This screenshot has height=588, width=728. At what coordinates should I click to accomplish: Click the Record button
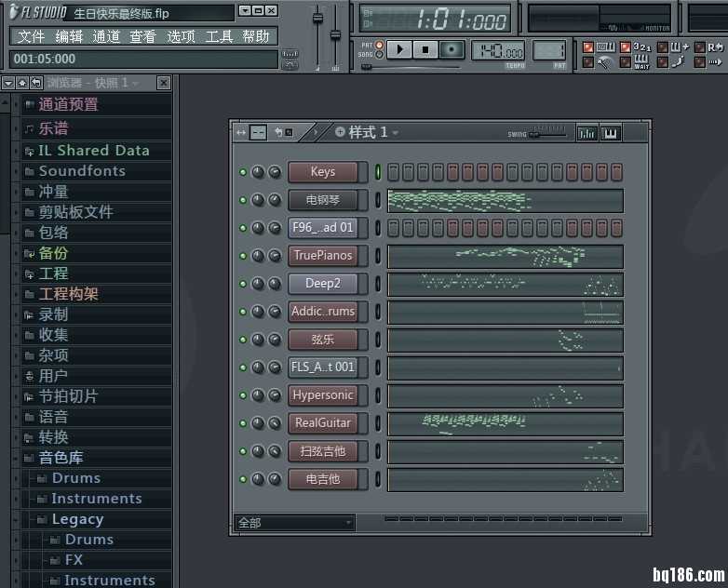[x=452, y=49]
